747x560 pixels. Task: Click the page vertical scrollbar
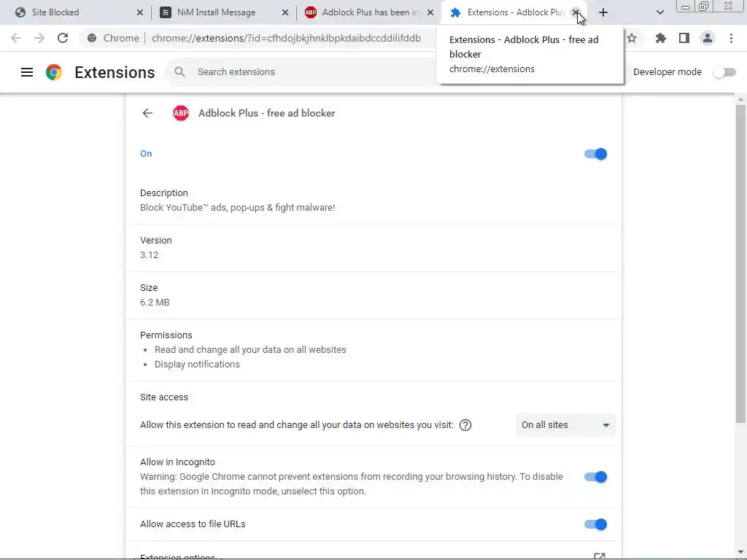(x=740, y=264)
